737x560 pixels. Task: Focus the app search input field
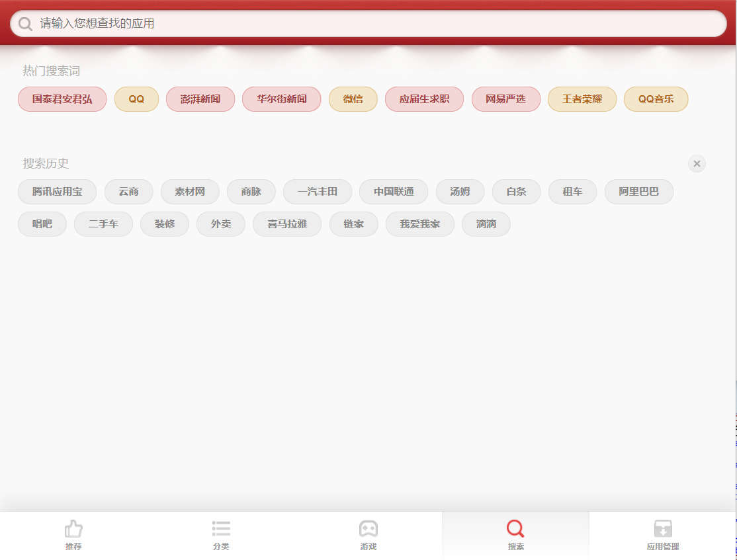(x=368, y=24)
